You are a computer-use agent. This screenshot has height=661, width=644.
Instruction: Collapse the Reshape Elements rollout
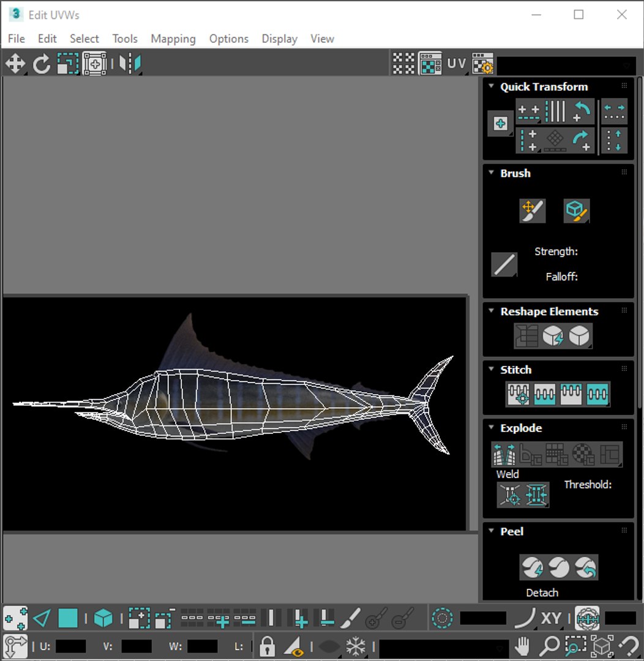(x=491, y=311)
